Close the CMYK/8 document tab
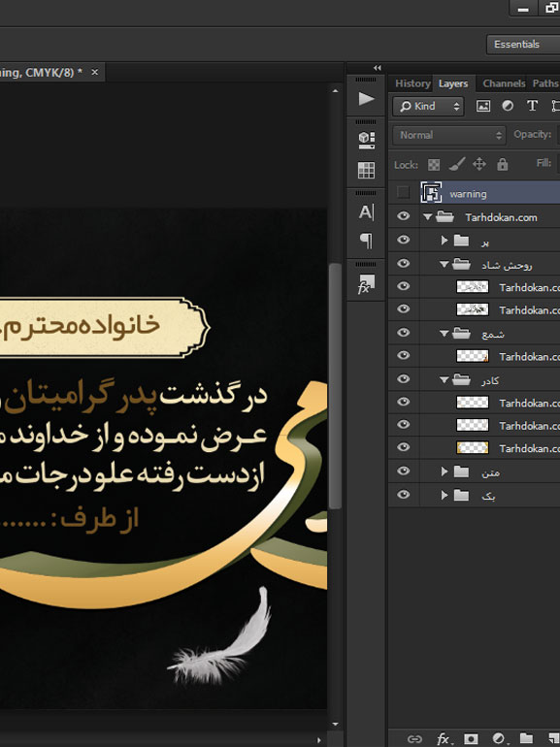Screen dimensions: 560x747 pos(94,72)
